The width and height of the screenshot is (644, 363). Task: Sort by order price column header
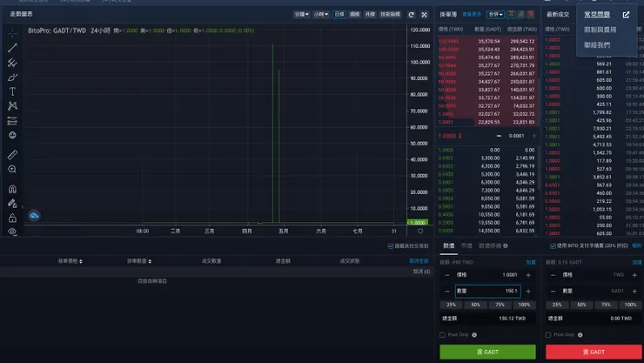point(70,261)
